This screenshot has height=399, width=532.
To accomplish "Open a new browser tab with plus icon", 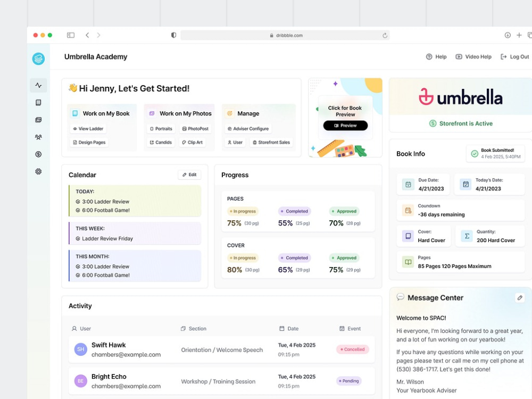I will [519, 35].
